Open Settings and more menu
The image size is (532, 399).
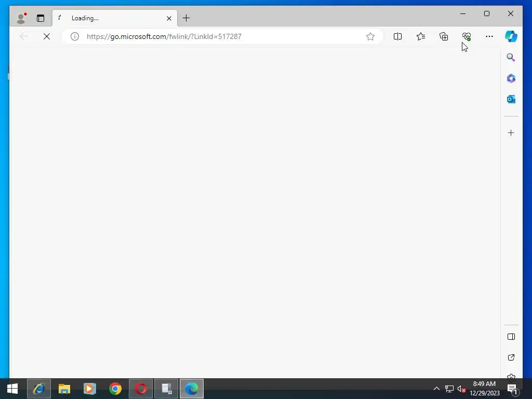point(489,36)
